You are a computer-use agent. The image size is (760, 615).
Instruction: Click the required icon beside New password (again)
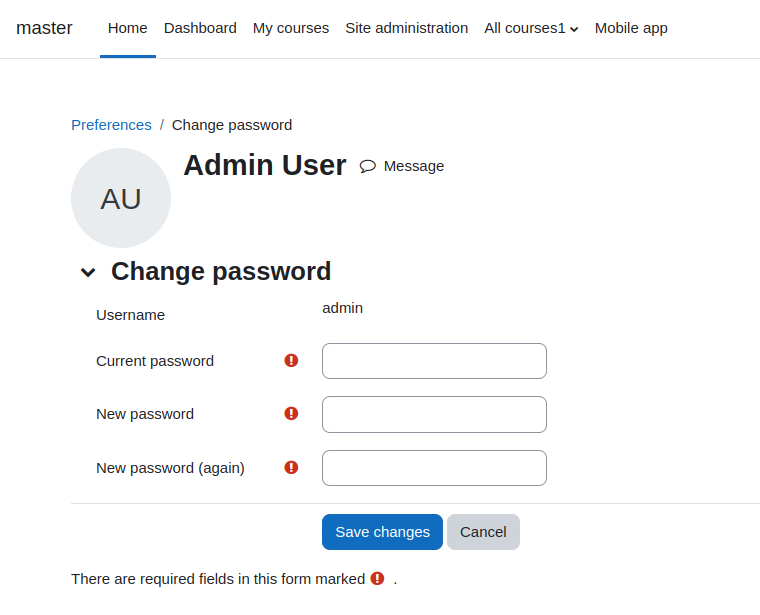click(x=291, y=468)
